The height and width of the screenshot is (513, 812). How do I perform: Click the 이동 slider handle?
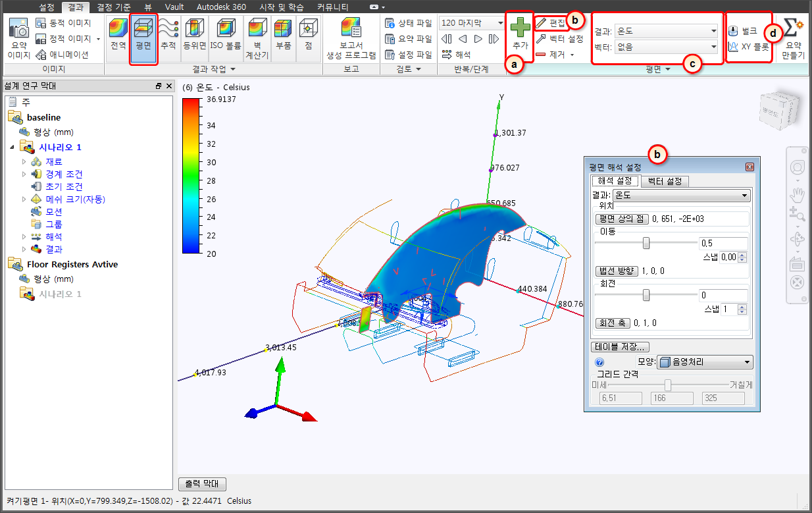(646, 243)
